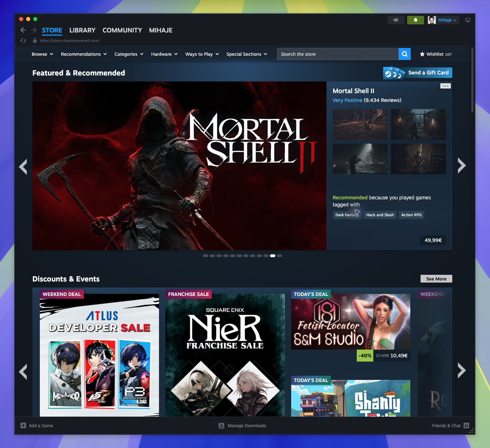Image resolution: width=490 pixels, height=448 pixels.
Task: Select the STORE tab
Action: pyautogui.click(x=52, y=30)
